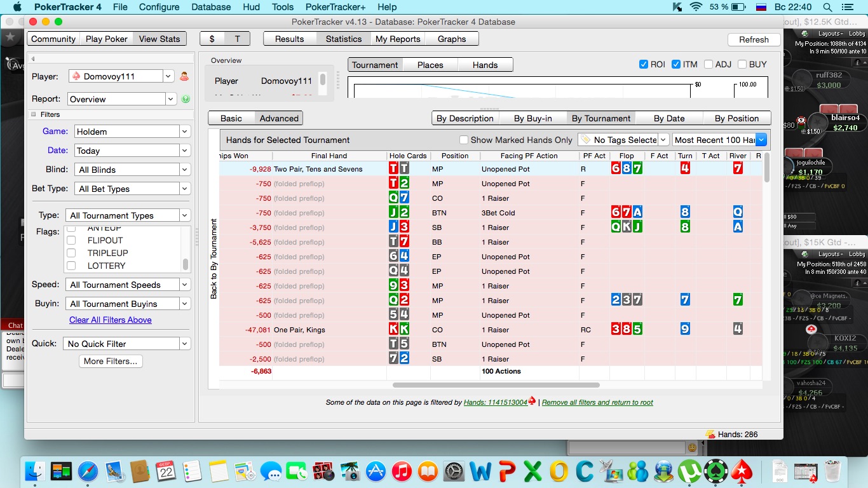Image resolution: width=868 pixels, height=488 pixels.
Task: Open System Preferences from the Dock
Action: click(454, 471)
